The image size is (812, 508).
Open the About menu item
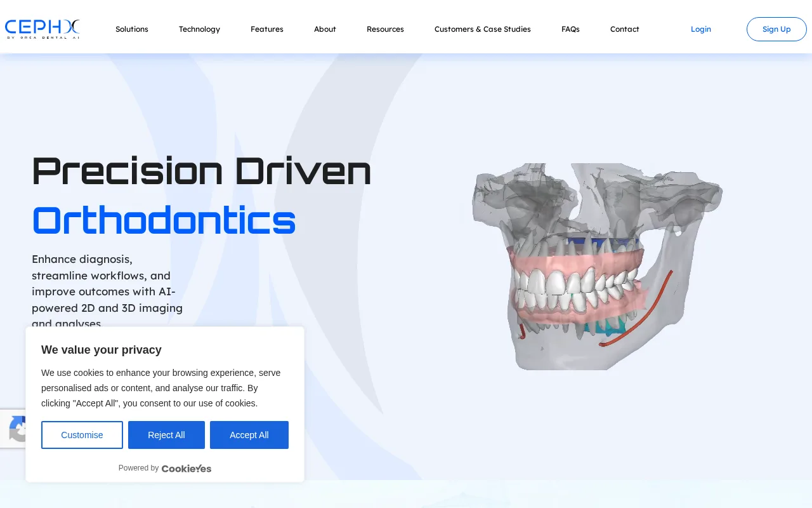[x=325, y=29]
